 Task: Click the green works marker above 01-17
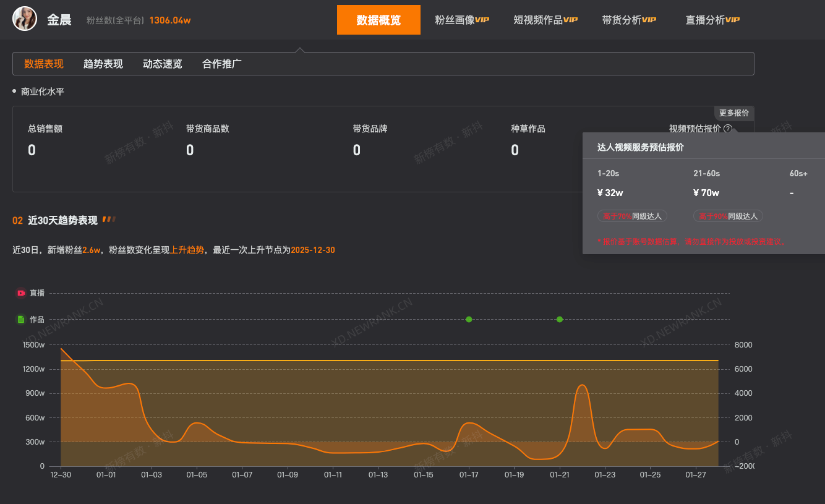pyautogui.click(x=469, y=319)
